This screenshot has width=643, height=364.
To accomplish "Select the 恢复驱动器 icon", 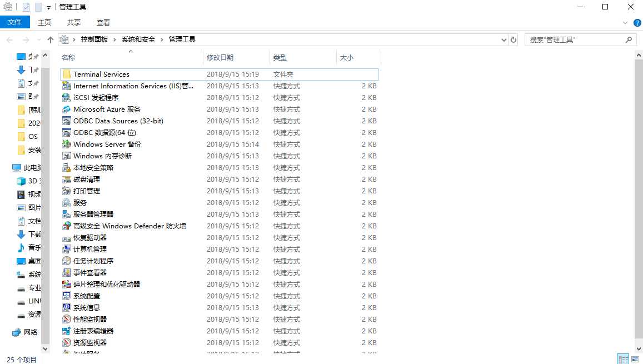I will point(67,238).
